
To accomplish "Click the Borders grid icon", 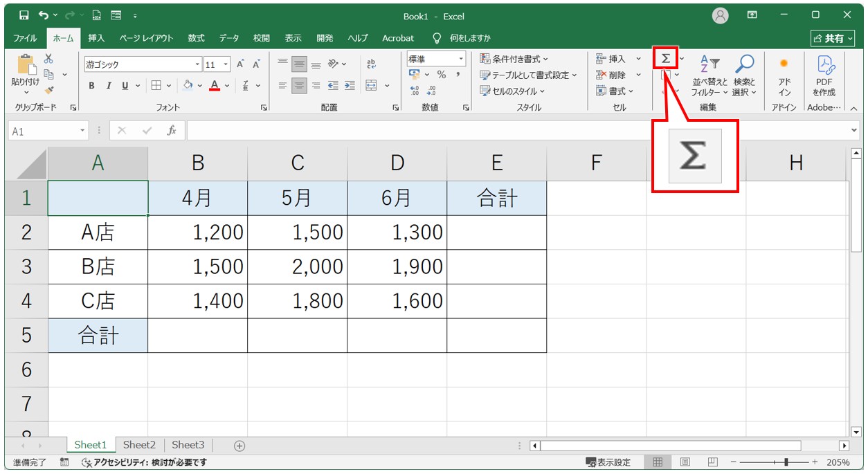I will pos(156,85).
